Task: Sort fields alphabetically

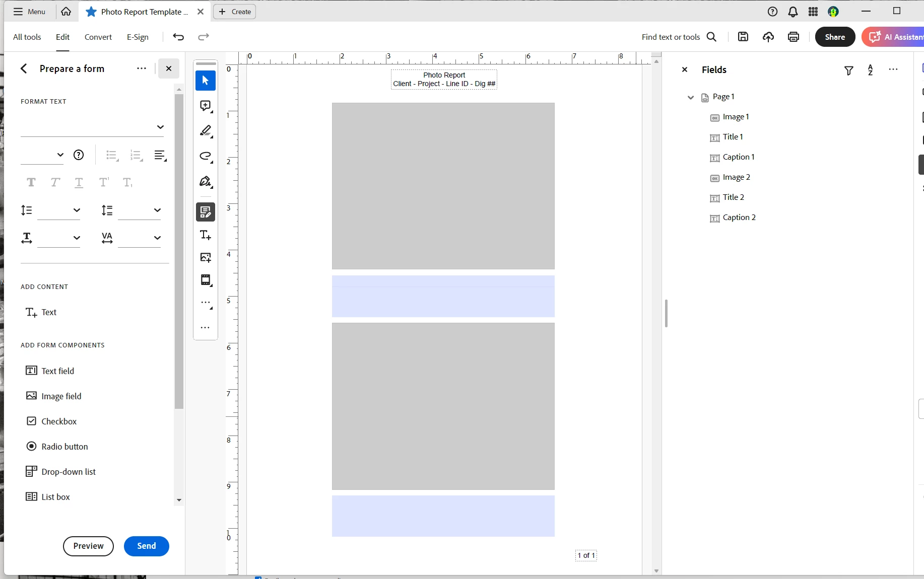Action: click(871, 70)
